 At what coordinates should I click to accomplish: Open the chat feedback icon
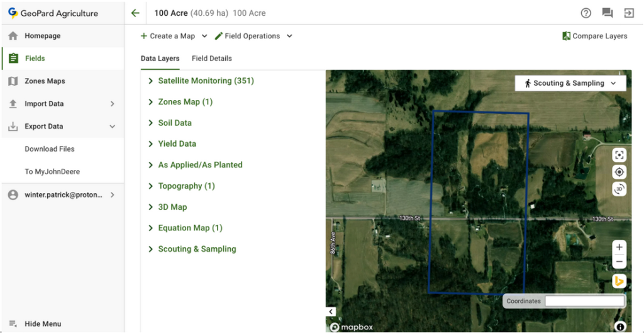[x=607, y=13]
